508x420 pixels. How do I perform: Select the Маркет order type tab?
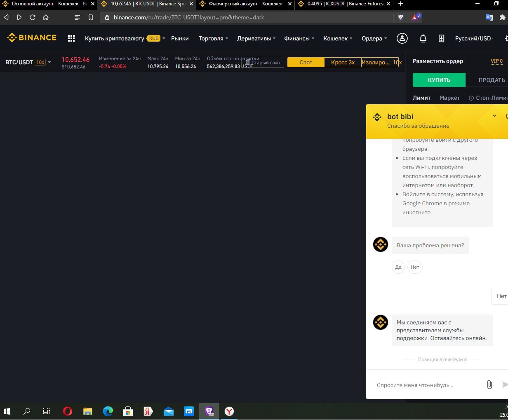click(449, 98)
